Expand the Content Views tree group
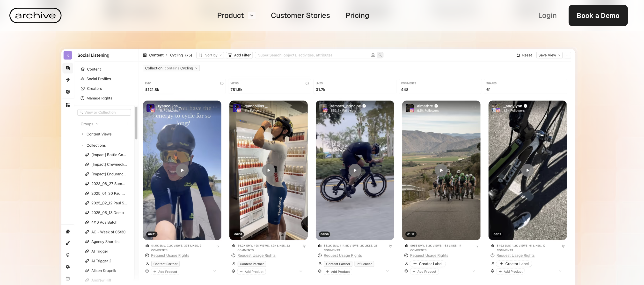The width and height of the screenshot is (644, 285). pos(82,134)
